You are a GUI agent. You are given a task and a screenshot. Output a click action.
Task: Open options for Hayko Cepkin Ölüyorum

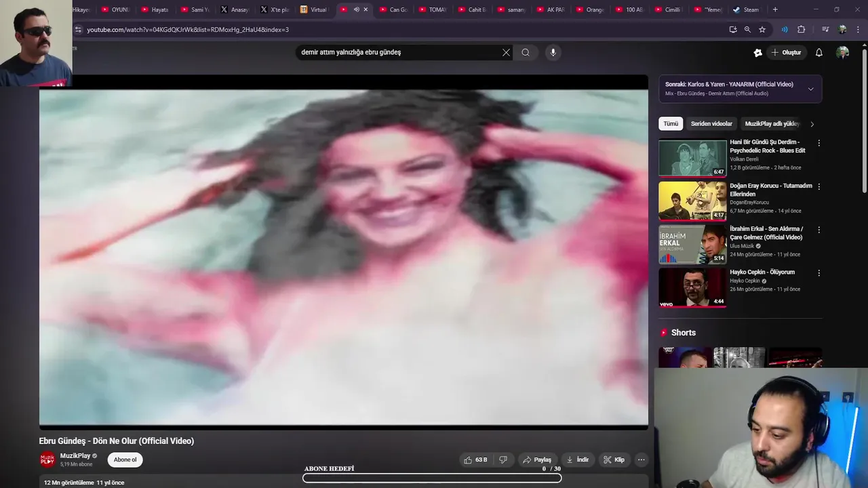click(818, 273)
